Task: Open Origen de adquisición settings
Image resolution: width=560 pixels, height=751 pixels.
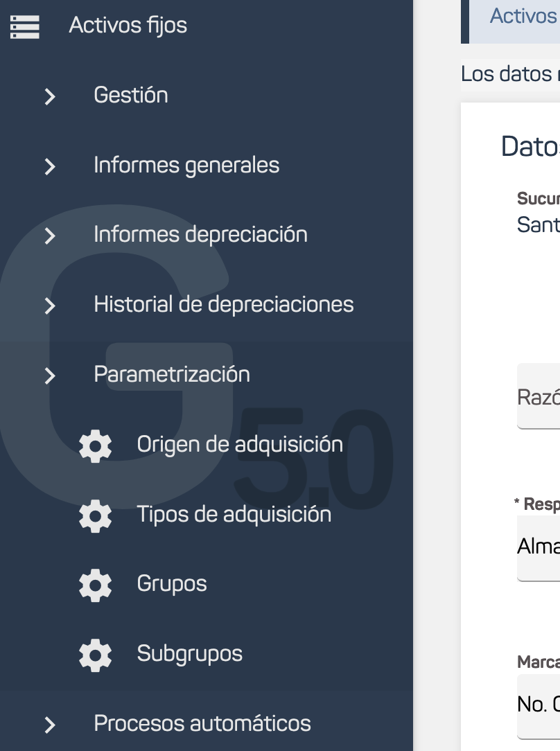Action: point(240,444)
